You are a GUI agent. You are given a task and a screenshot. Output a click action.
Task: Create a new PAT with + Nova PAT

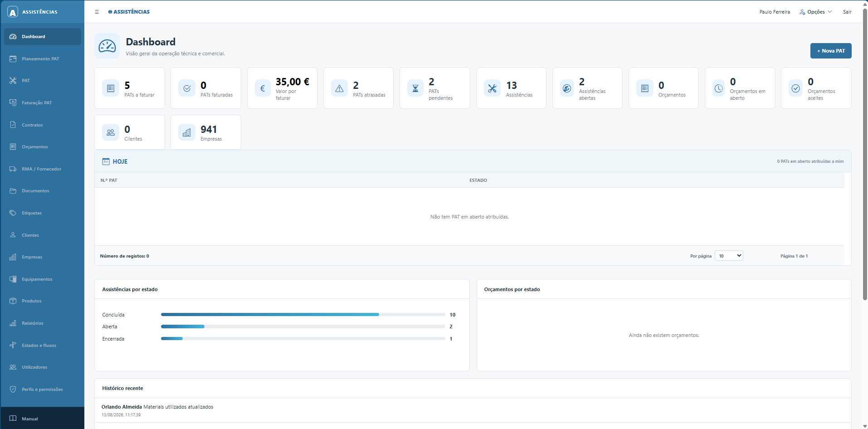click(x=831, y=51)
